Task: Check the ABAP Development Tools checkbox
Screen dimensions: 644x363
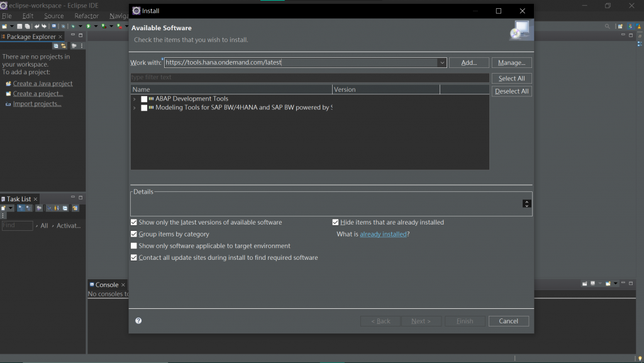Action: pos(144,99)
